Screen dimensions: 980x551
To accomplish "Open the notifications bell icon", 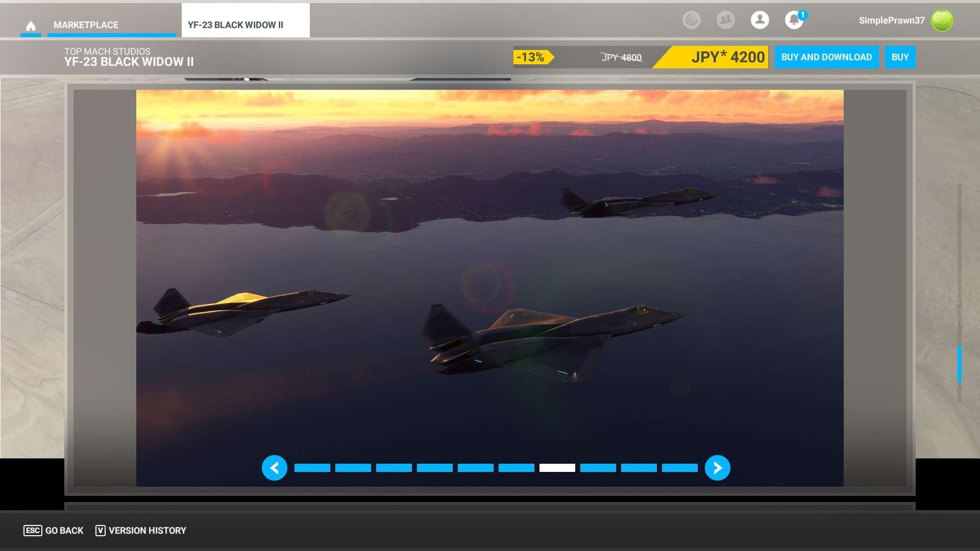I will (x=793, y=20).
